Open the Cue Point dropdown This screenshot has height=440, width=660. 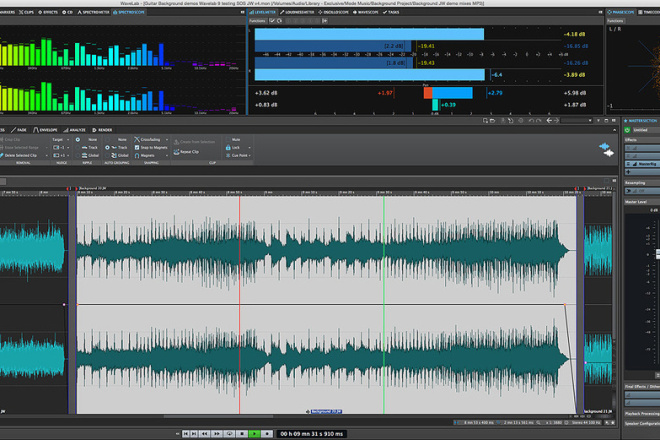pyautogui.click(x=238, y=155)
